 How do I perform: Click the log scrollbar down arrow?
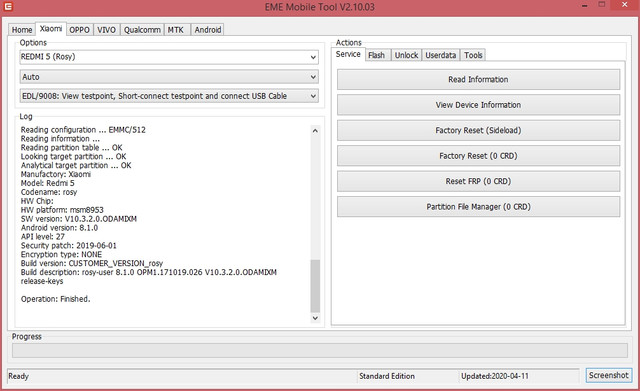[315, 318]
